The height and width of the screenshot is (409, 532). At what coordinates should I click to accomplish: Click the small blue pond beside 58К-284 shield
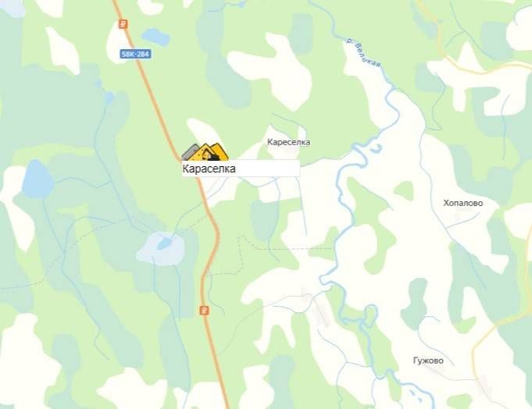[x=155, y=36]
